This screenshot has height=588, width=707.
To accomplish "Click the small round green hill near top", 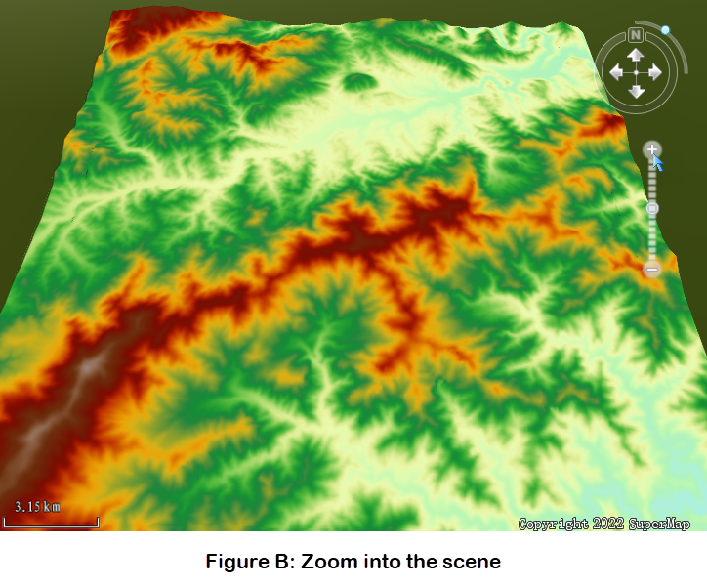I will (x=361, y=82).
